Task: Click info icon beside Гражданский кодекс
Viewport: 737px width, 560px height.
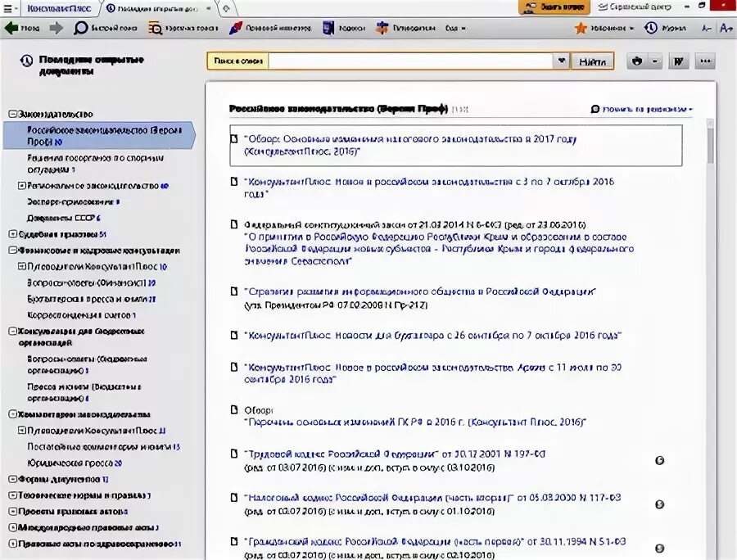Action: click(659, 548)
